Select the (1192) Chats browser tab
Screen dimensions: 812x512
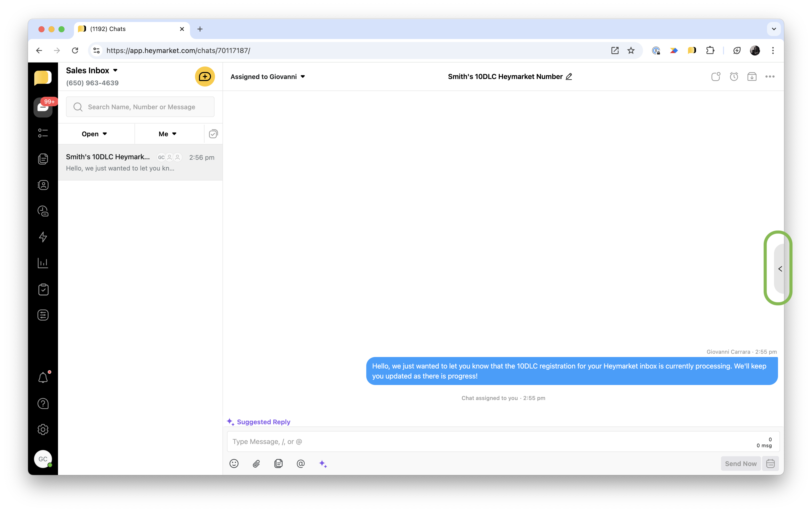132,29
